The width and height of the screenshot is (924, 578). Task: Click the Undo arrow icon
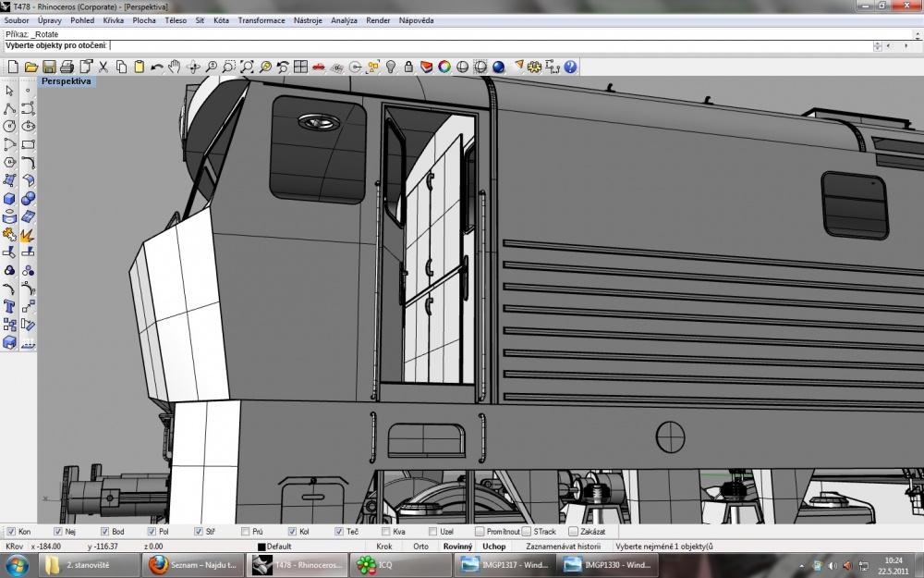[156, 67]
